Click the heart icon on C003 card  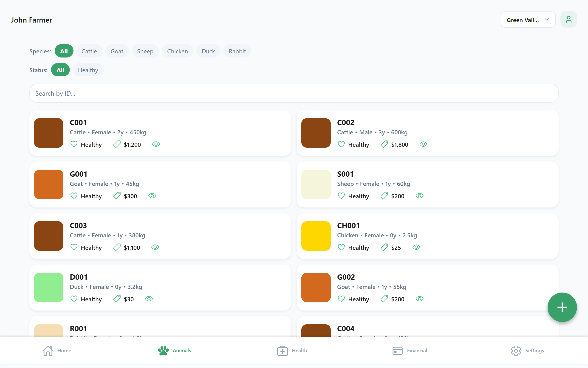pos(74,247)
